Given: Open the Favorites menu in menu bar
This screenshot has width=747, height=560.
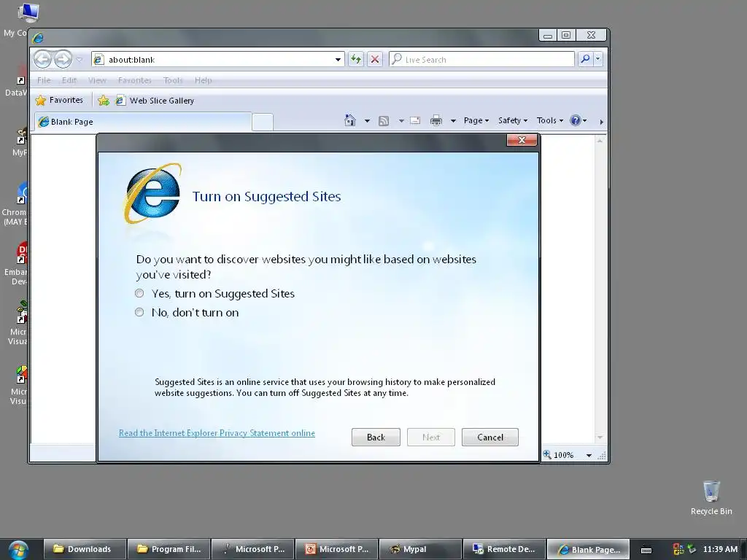Looking at the screenshot, I should (134, 80).
